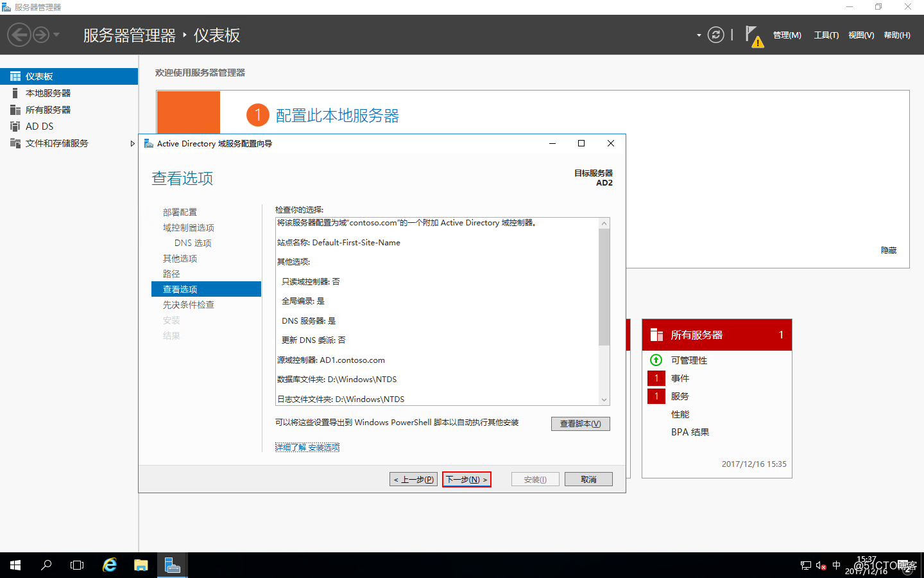Click Server Manager taskbar icon

click(x=173, y=565)
